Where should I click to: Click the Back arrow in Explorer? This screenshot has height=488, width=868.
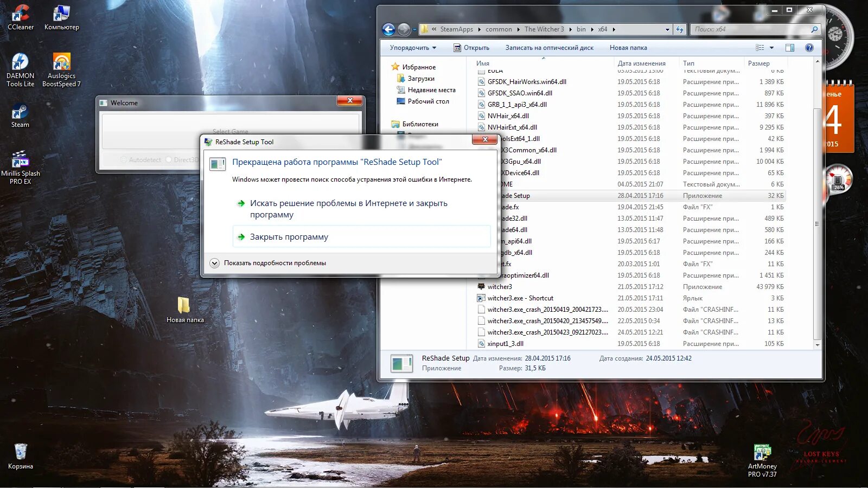388,29
